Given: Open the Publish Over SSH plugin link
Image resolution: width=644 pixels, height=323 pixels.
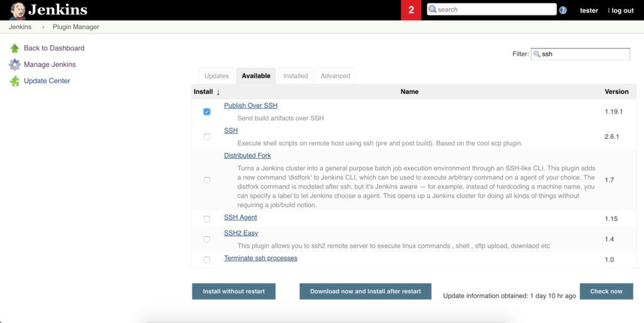Looking at the screenshot, I should click(x=250, y=106).
